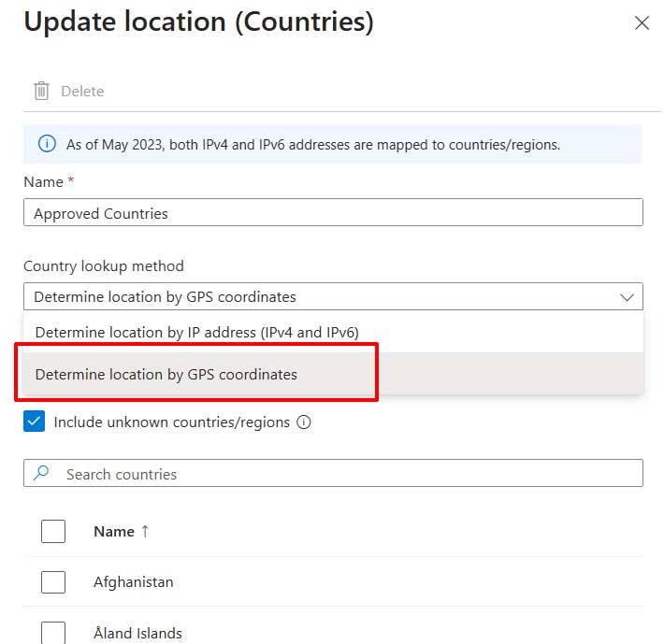Viewport: 664px width, 644px height.
Task: Click the trash can Delete icon
Action: pyautogui.click(x=41, y=91)
